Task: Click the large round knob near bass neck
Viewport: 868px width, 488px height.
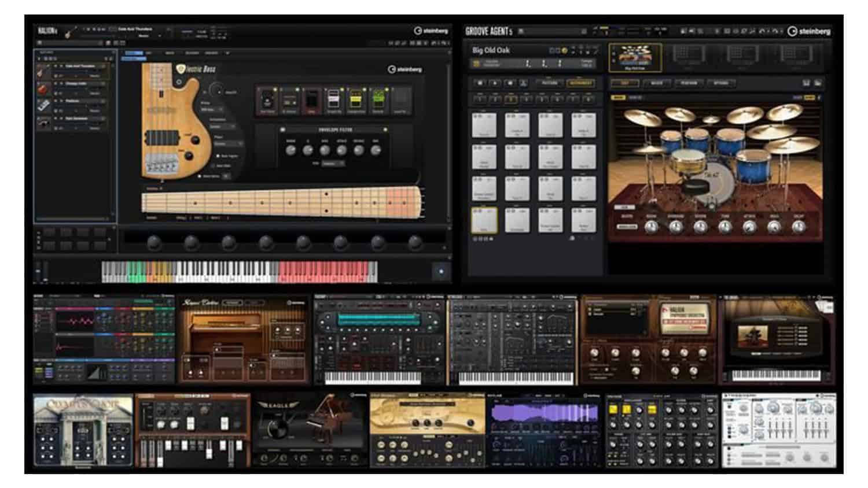Action: tap(216, 91)
